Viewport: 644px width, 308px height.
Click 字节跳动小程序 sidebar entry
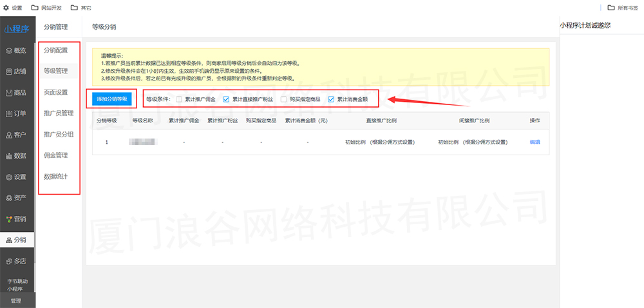click(x=17, y=285)
